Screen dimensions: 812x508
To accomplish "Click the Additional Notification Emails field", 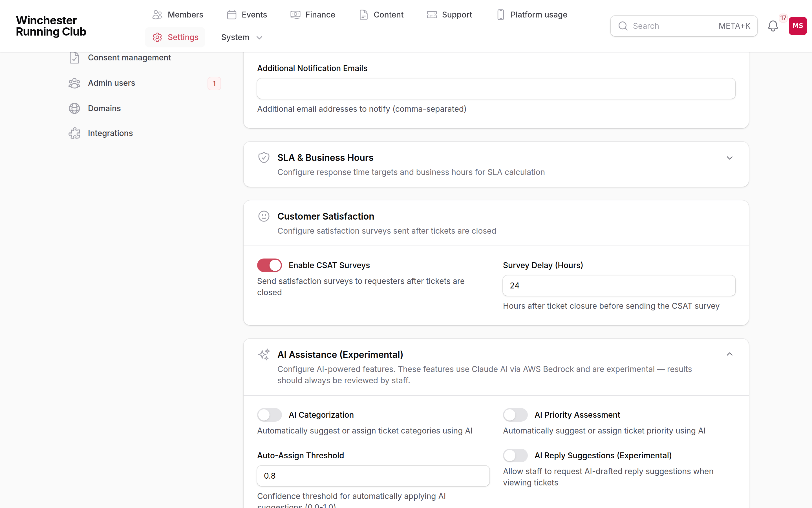I will click(x=496, y=89).
